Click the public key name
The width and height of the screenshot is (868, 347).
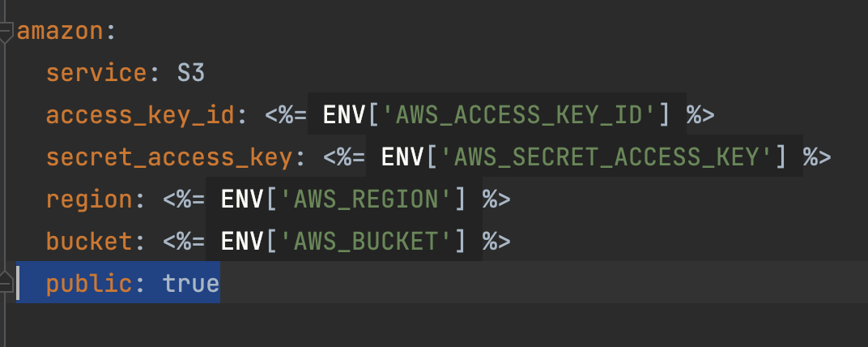(x=89, y=283)
